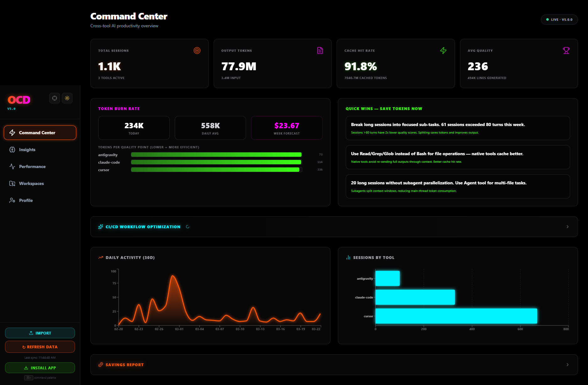Viewport: 588px width, 385px height.
Task: Expand the Savings Report section
Action: pos(334,365)
